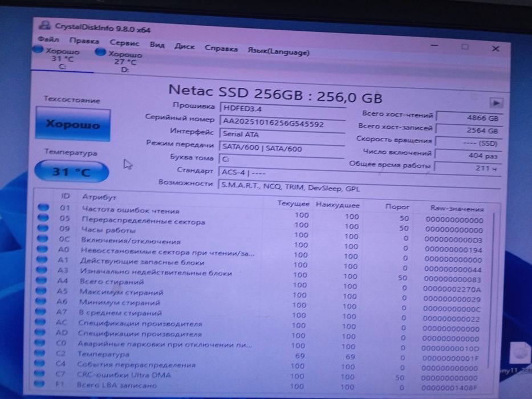Click the Прошивка field HDFED3.4

[282, 108]
